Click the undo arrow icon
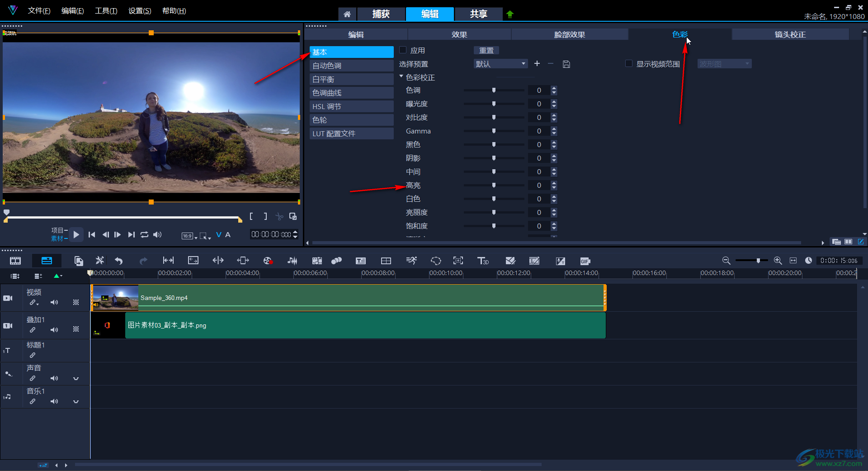The width and height of the screenshot is (868, 471). tap(119, 261)
